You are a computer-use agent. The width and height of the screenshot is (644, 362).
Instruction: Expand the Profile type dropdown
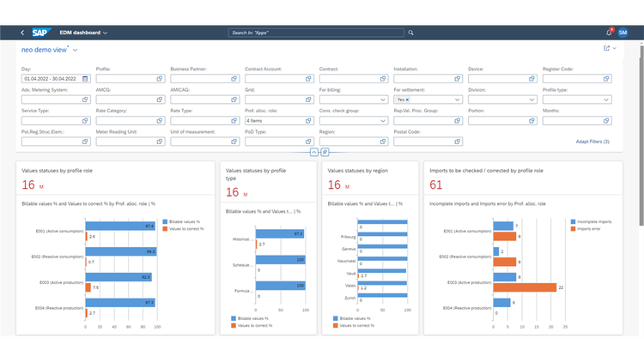click(x=606, y=100)
